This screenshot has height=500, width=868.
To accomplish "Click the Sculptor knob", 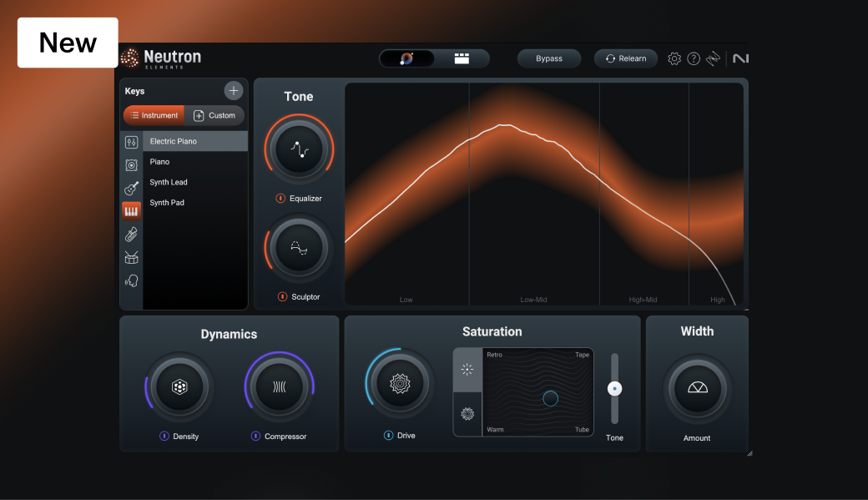I will coord(299,248).
